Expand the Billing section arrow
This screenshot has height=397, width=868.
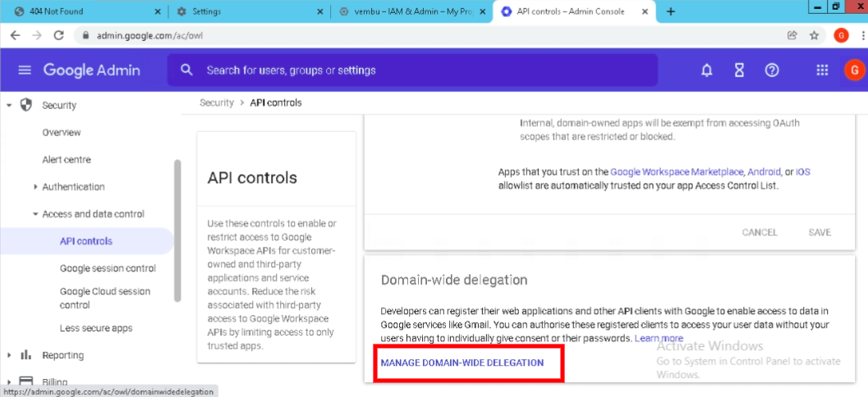pyautogui.click(x=9, y=382)
